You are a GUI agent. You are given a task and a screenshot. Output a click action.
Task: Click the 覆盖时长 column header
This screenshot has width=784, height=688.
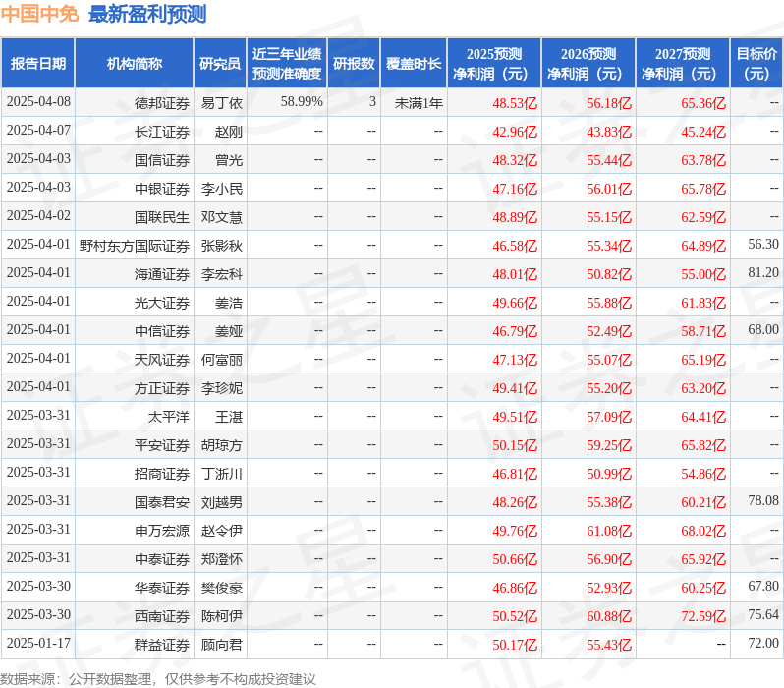[414, 64]
